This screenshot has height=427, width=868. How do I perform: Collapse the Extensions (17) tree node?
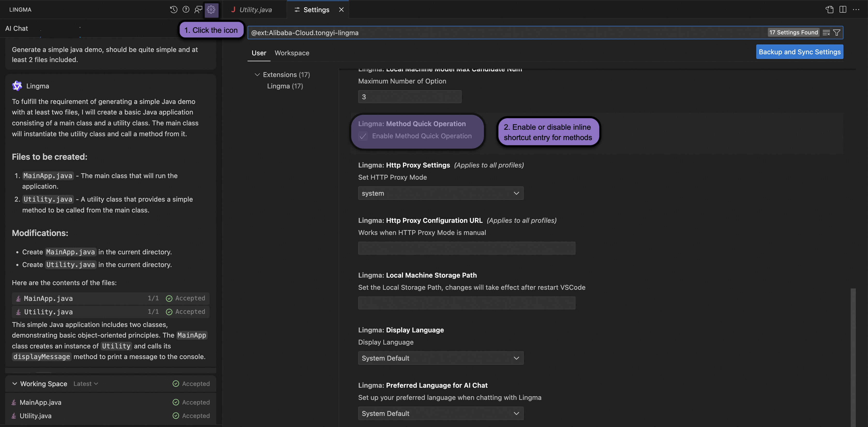[x=257, y=74]
